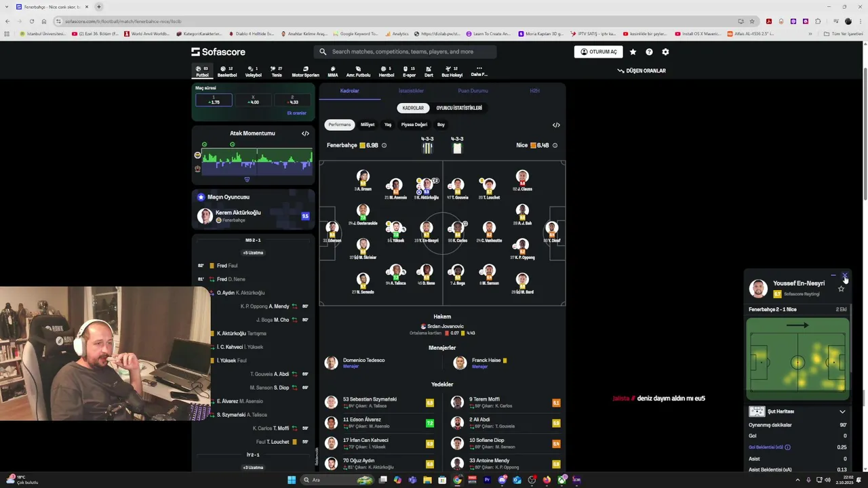Click info icon next to Nice rating
Viewport: 868px width, 488px height.
point(555,145)
